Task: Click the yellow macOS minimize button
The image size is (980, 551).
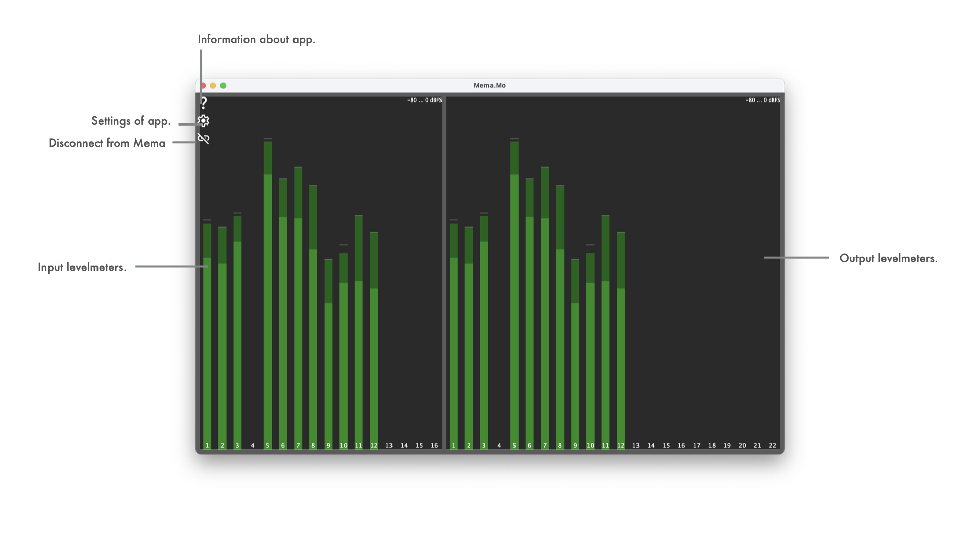Action: (x=213, y=86)
